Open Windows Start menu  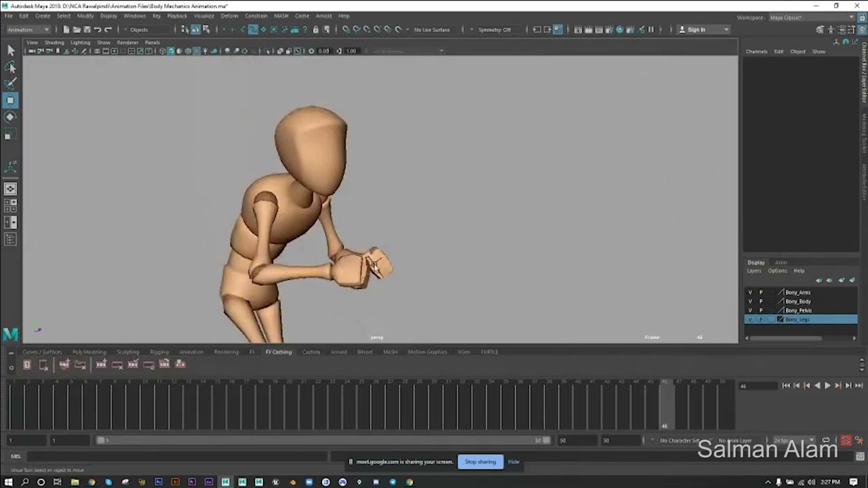click(x=8, y=482)
